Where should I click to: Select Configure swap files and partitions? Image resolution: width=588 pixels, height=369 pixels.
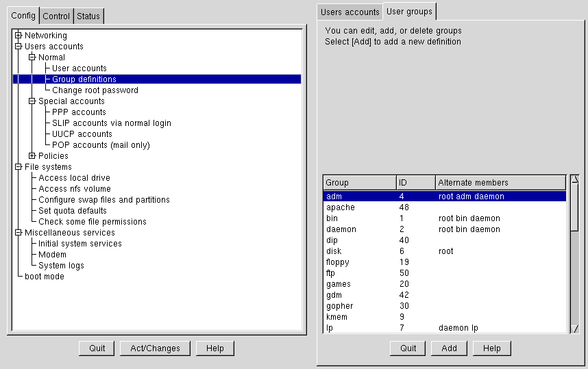pyautogui.click(x=104, y=200)
